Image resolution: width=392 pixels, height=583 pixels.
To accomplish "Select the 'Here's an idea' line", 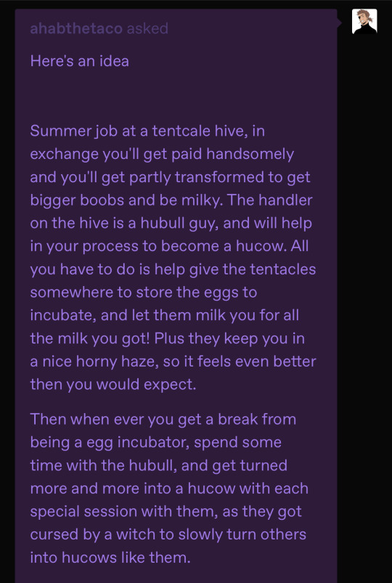I will click(80, 61).
